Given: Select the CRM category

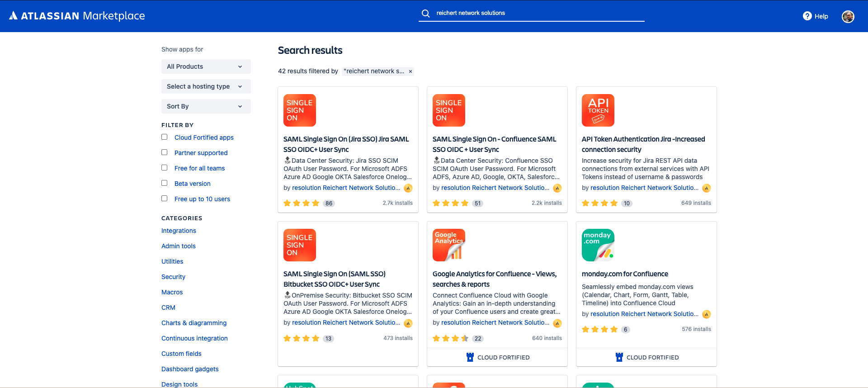Looking at the screenshot, I should pos(168,308).
